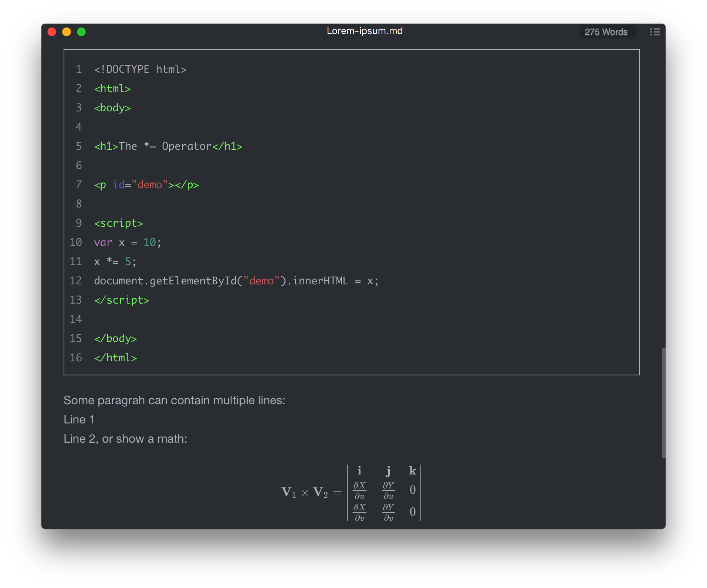The image size is (707, 588).
Task: Click the closing </script> tag line
Action: tap(122, 300)
